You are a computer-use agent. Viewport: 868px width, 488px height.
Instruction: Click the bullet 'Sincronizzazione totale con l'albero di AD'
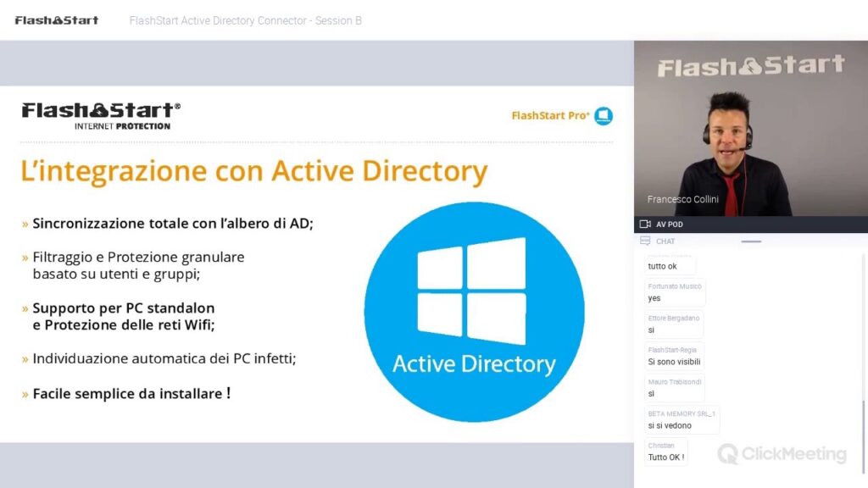[x=173, y=223]
